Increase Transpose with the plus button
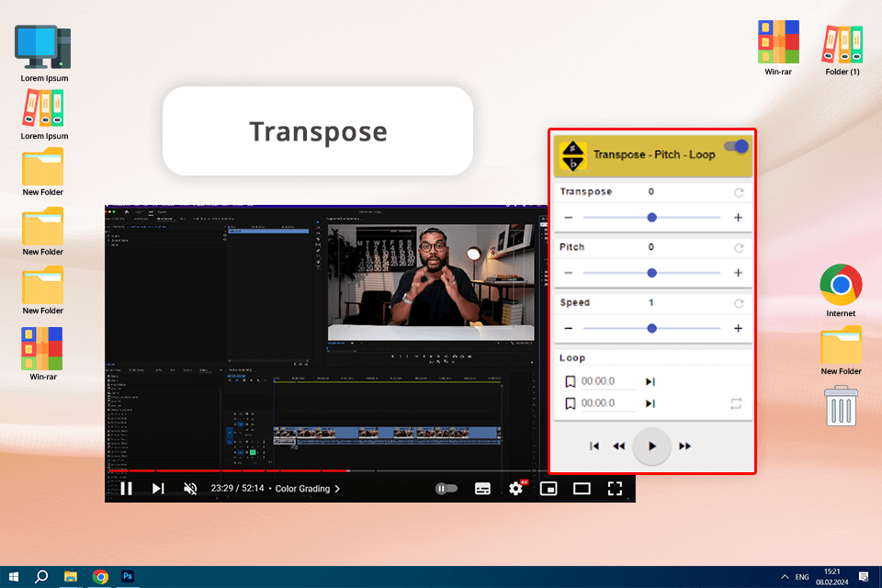The width and height of the screenshot is (882, 588). pyautogui.click(x=738, y=218)
